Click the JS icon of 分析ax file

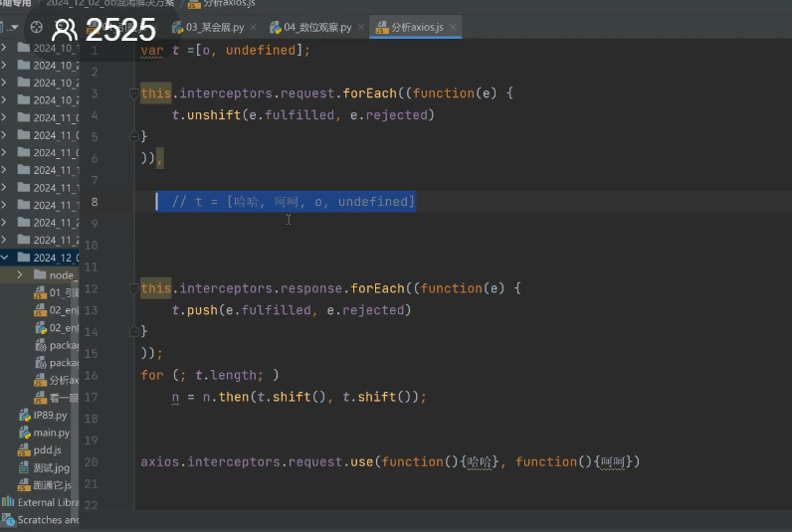[40, 380]
